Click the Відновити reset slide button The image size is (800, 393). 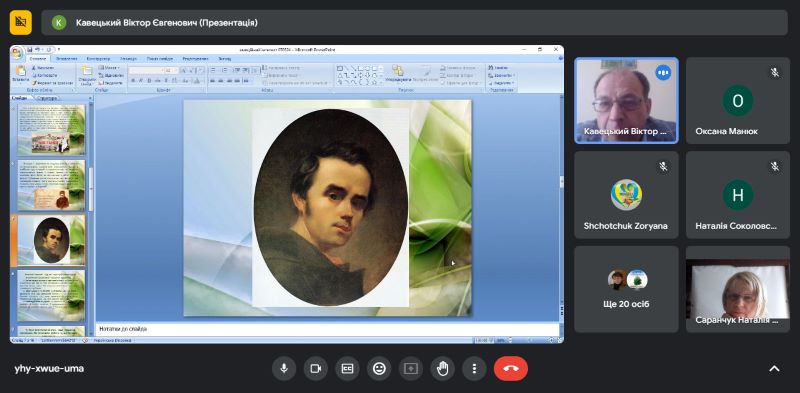[x=111, y=75]
